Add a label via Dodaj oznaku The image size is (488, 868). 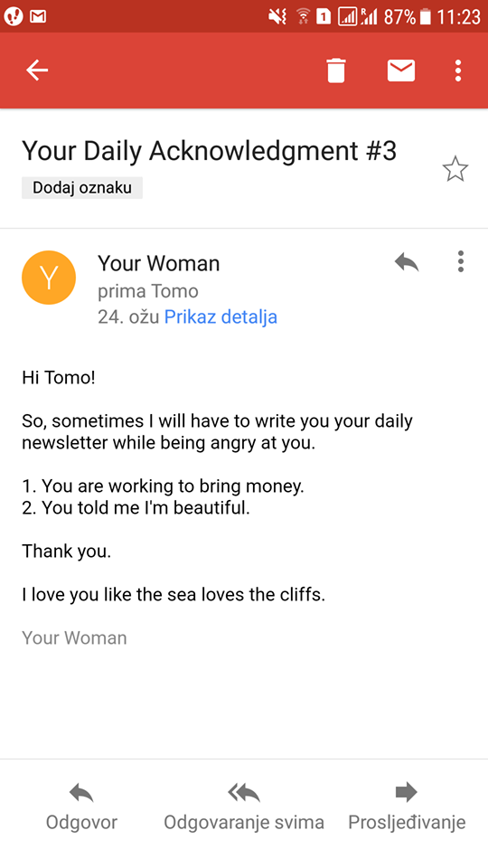click(x=82, y=188)
